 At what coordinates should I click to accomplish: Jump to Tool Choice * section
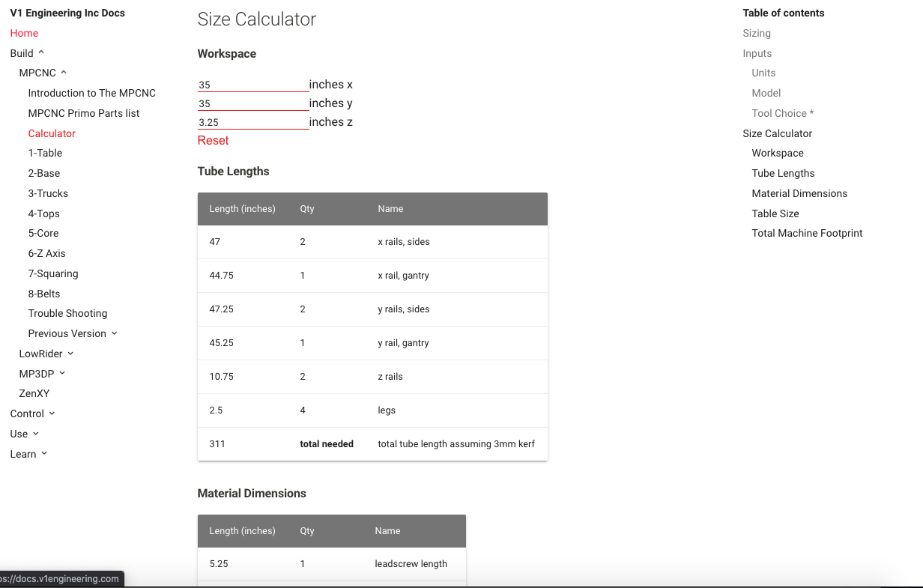[x=783, y=113]
